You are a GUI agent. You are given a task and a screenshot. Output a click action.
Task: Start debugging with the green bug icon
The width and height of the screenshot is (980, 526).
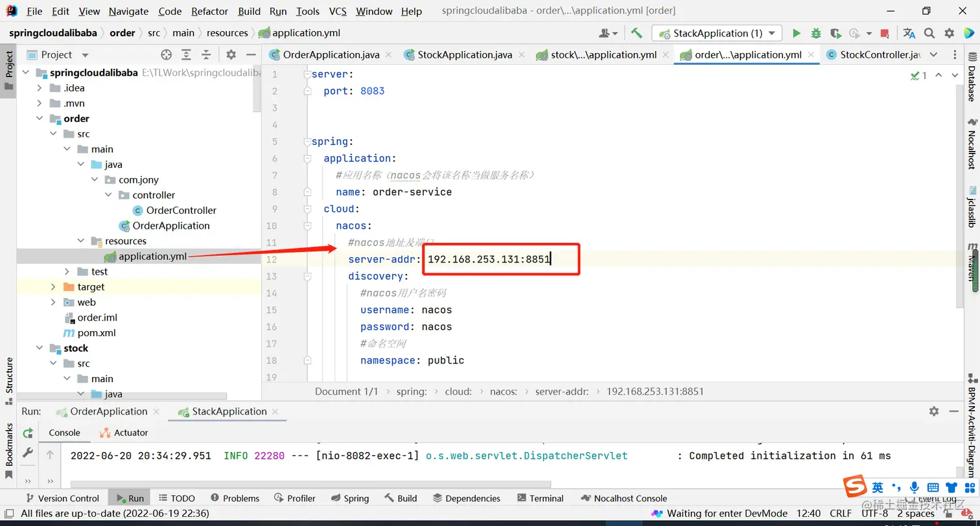816,33
